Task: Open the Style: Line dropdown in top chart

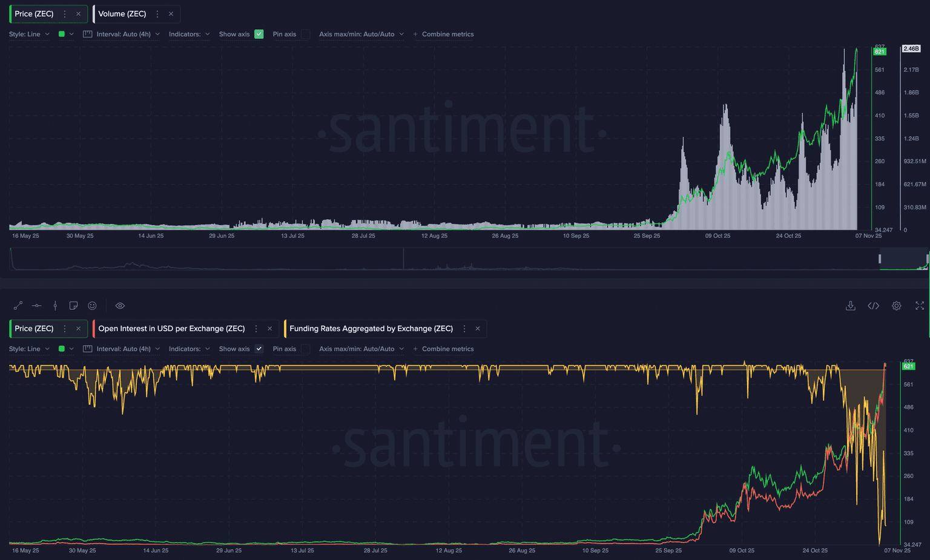Action: pos(29,35)
